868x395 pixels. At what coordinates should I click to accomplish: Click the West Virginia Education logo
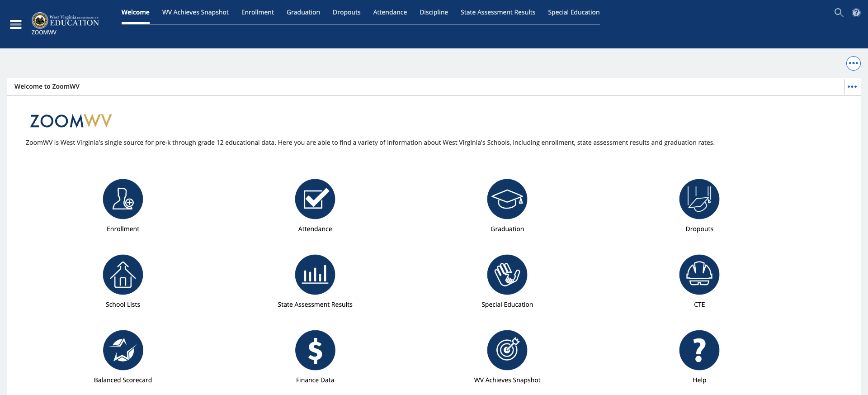[x=66, y=20]
